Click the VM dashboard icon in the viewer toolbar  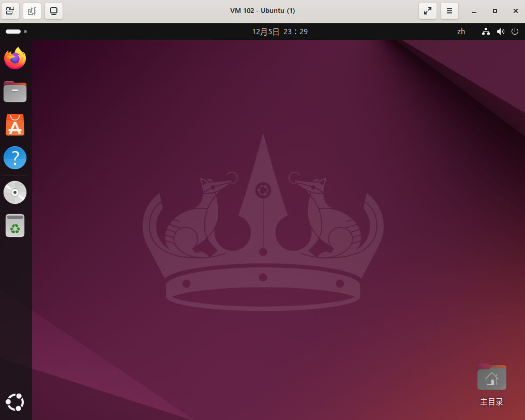[10, 11]
